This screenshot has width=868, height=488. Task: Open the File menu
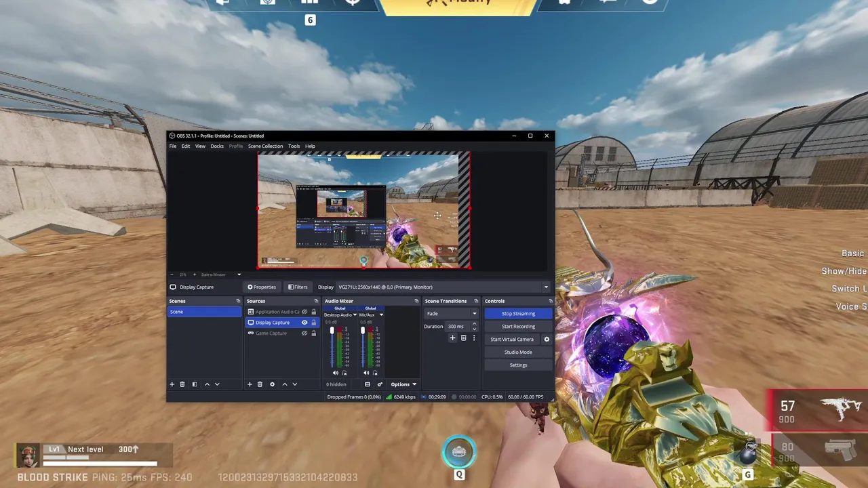173,146
